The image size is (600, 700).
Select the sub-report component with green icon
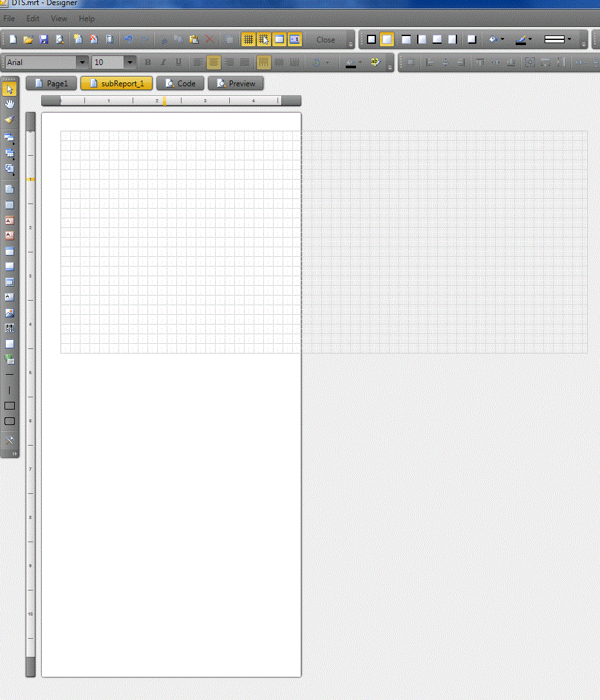click(10, 359)
